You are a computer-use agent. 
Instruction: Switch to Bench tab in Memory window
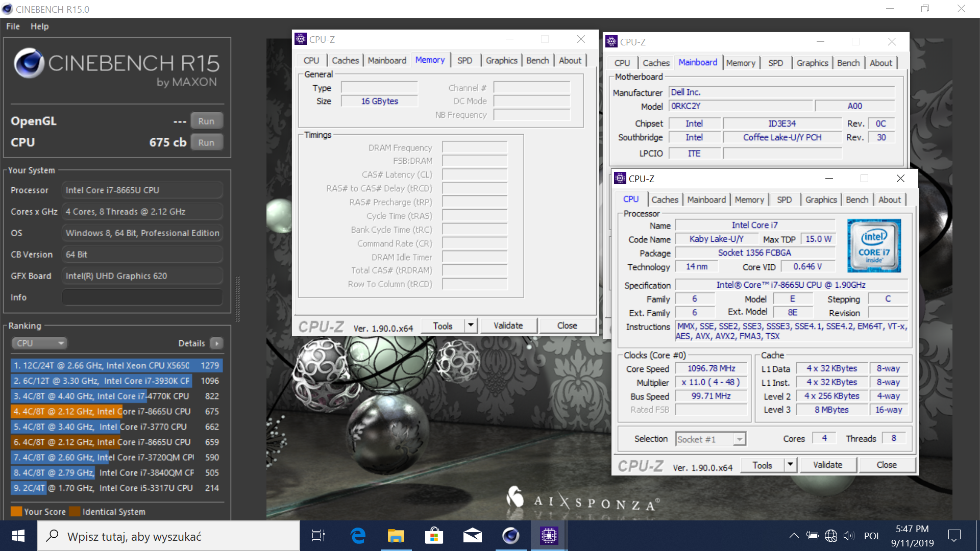(x=537, y=60)
